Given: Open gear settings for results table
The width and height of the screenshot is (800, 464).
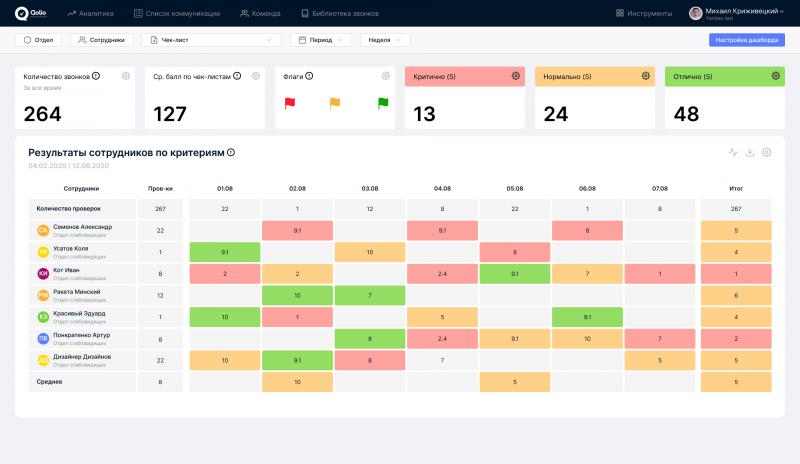Looking at the screenshot, I should (767, 153).
